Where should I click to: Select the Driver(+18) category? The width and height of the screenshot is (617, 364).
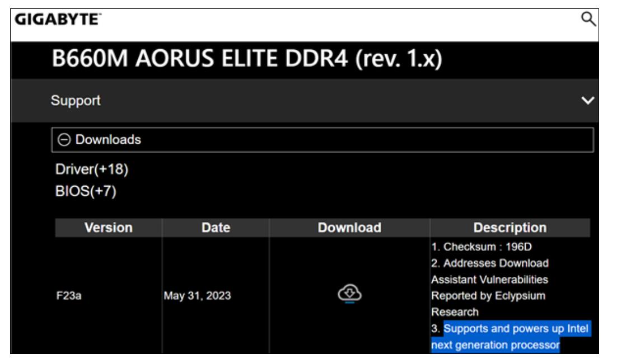[x=92, y=169]
